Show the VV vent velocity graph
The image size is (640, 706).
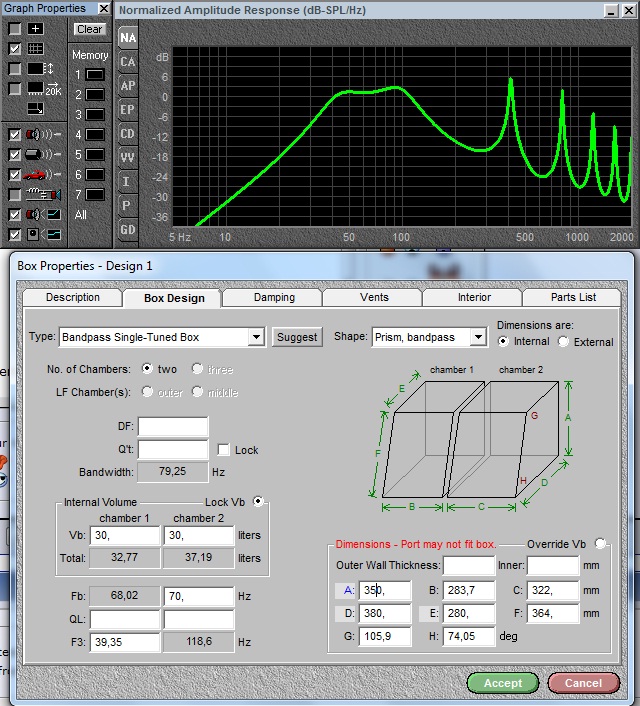click(x=128, y=158)
